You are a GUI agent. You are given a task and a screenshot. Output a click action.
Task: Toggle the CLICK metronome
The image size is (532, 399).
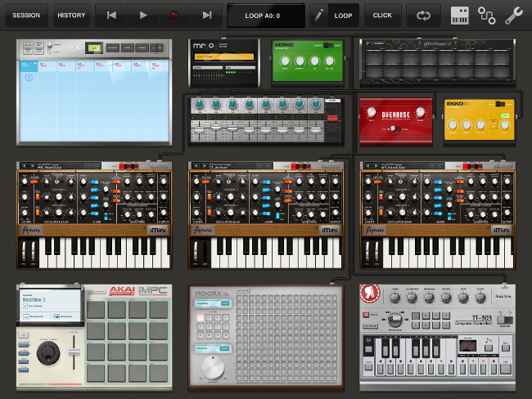pyautogui.click(x=382, y=16)
